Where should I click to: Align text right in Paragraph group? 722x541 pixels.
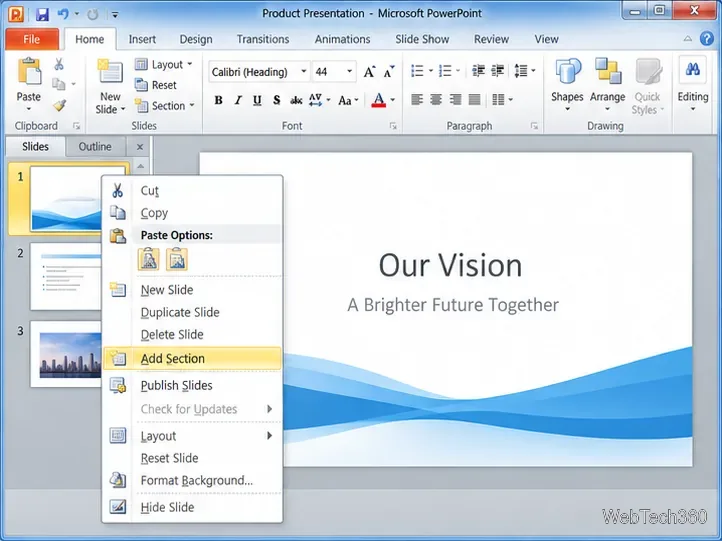point(455,99)
